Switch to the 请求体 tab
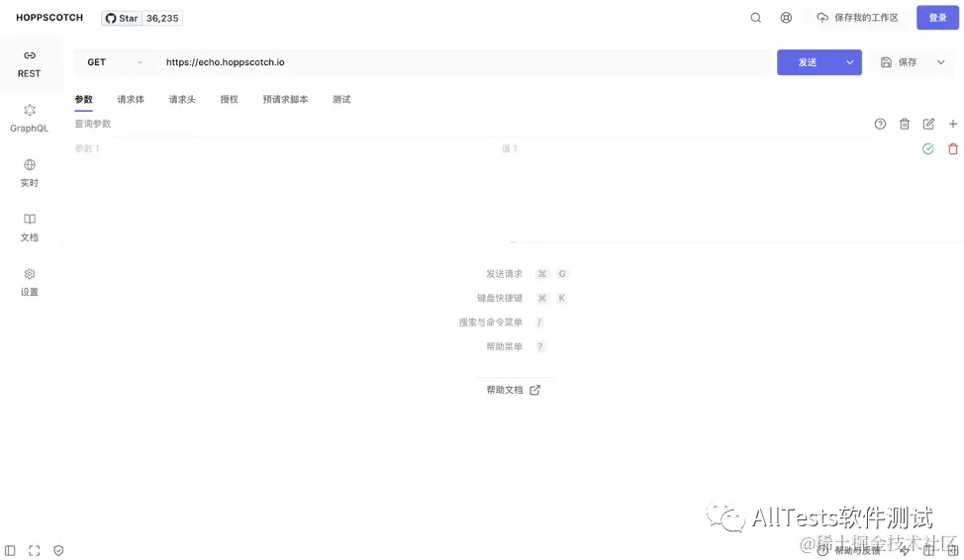The image size is (964, 560). point(131,100)
